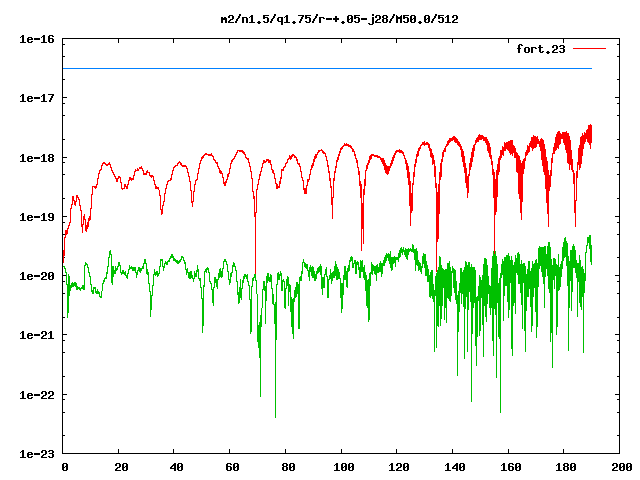640x480 pixels.
Task: Click the x-axis label 0
Action: tap(65, 467)
